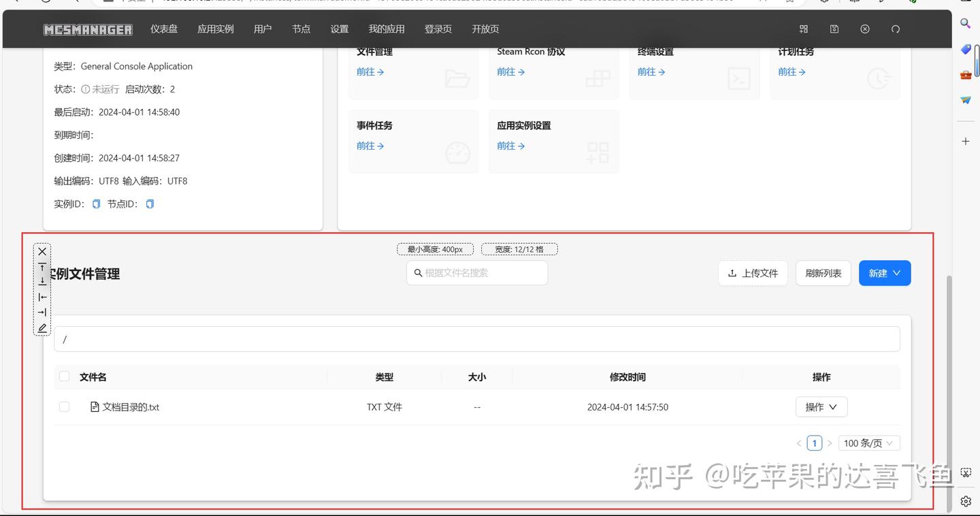The height and width of the screenshot is (516, 980).
Task: Click the pencil edit icon on card toolbar
Action: (42, 328)
